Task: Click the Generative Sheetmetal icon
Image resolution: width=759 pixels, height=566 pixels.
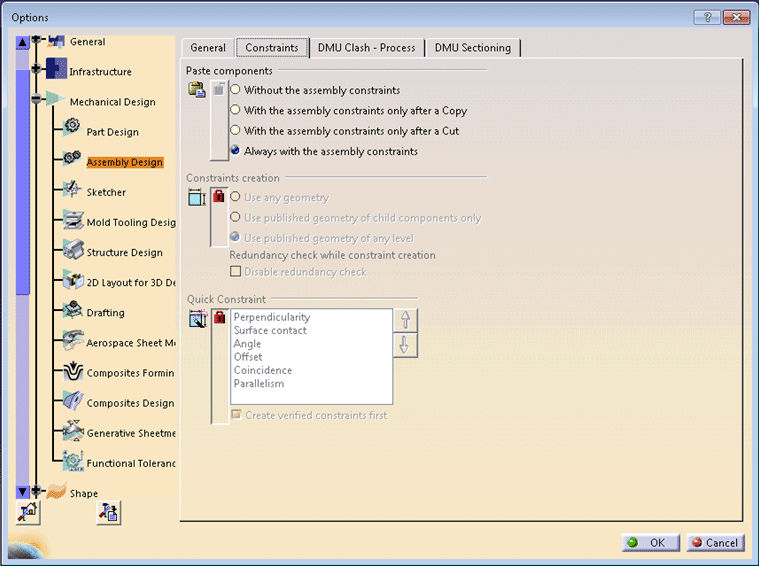Action: click(74, 430)
